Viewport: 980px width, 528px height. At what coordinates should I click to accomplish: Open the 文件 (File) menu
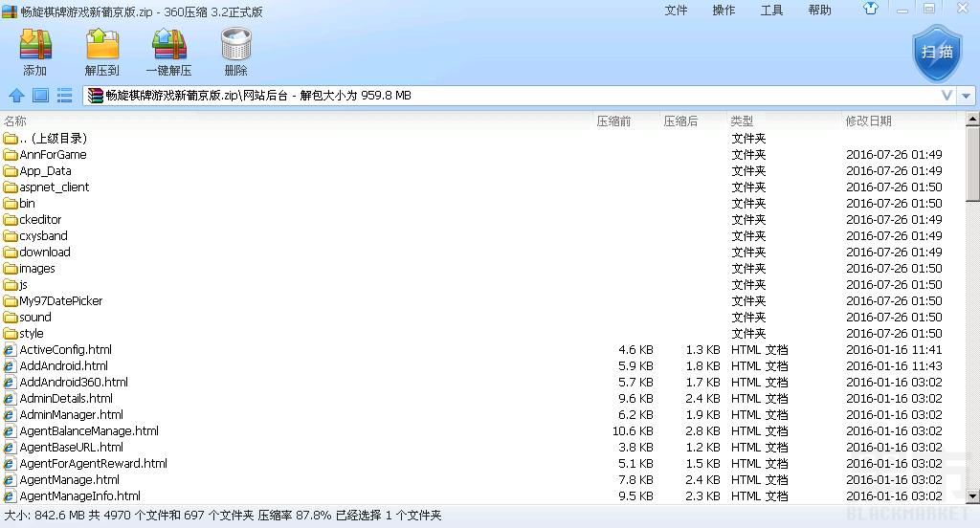click(676, 10)
